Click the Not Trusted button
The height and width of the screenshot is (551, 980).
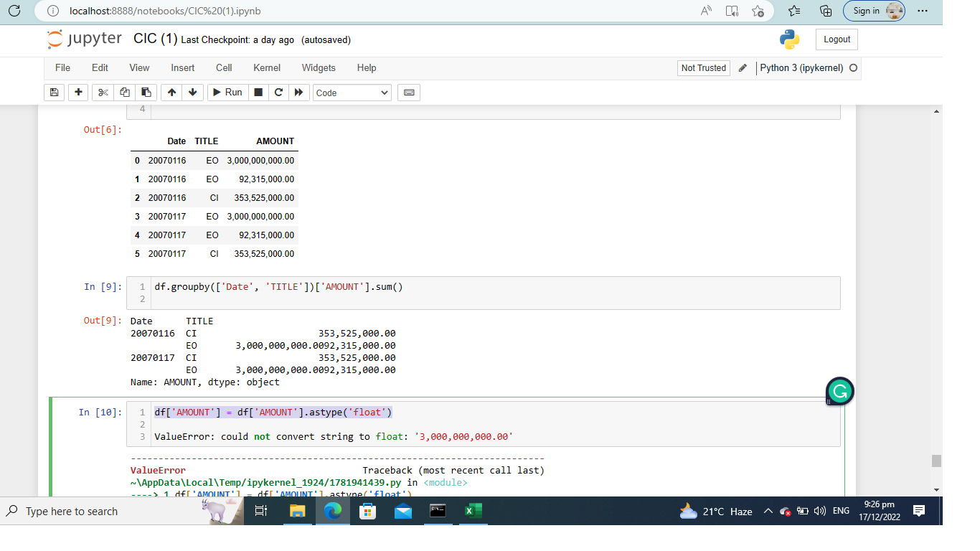pyautogui.click(x=704, y=68)
